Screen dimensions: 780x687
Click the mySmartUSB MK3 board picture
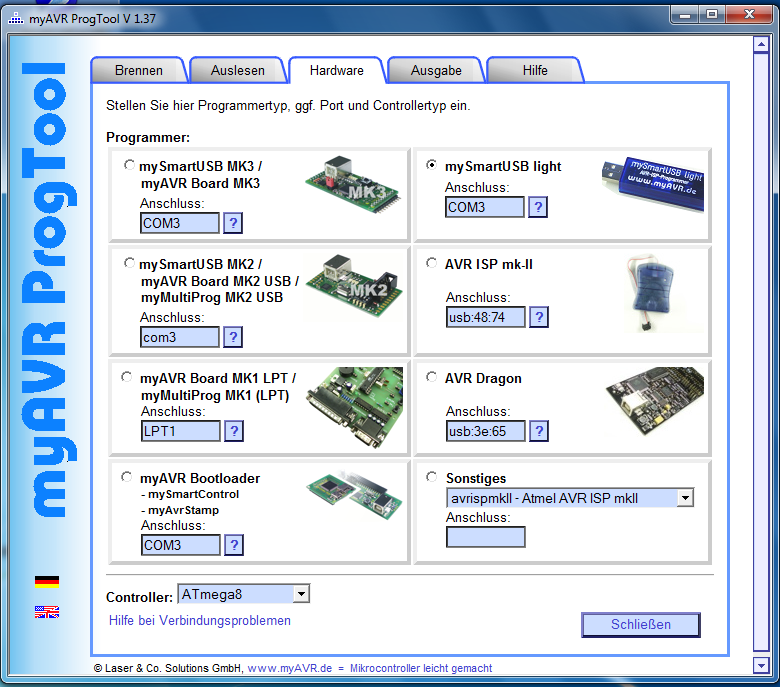[x=353, y=185]
